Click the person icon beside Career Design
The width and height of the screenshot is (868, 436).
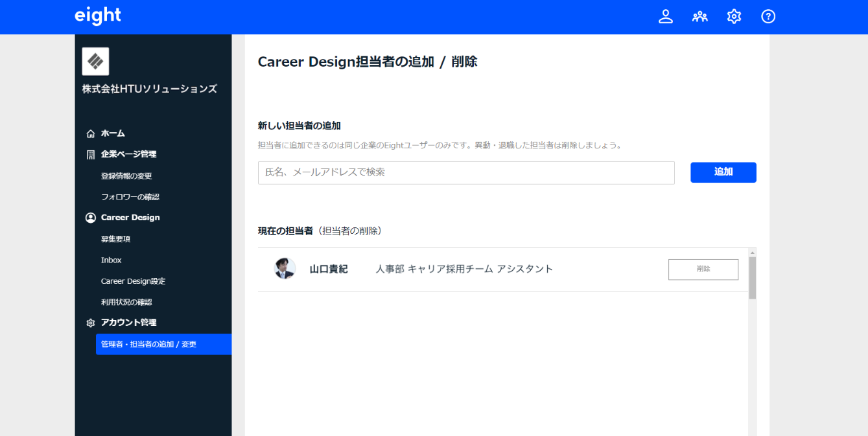pos(91,218)
